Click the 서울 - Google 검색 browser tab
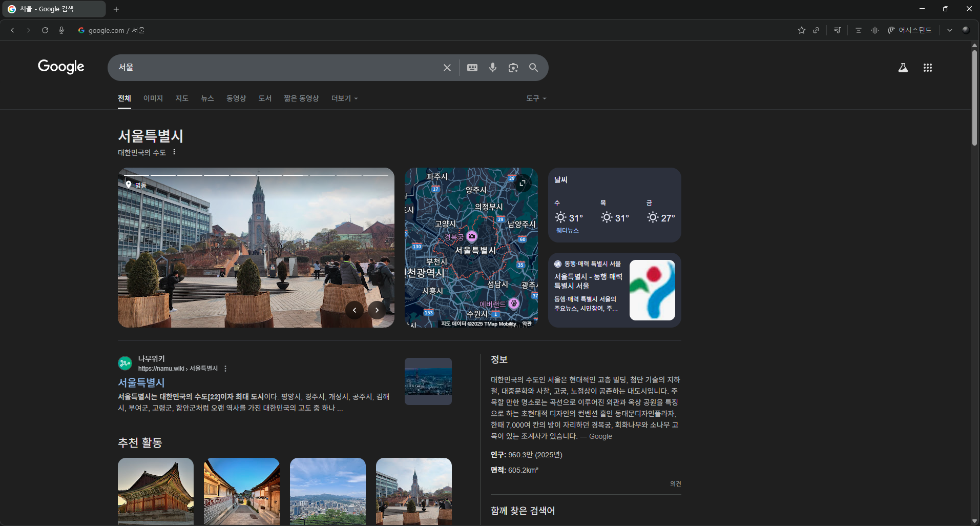 [54, 9]
